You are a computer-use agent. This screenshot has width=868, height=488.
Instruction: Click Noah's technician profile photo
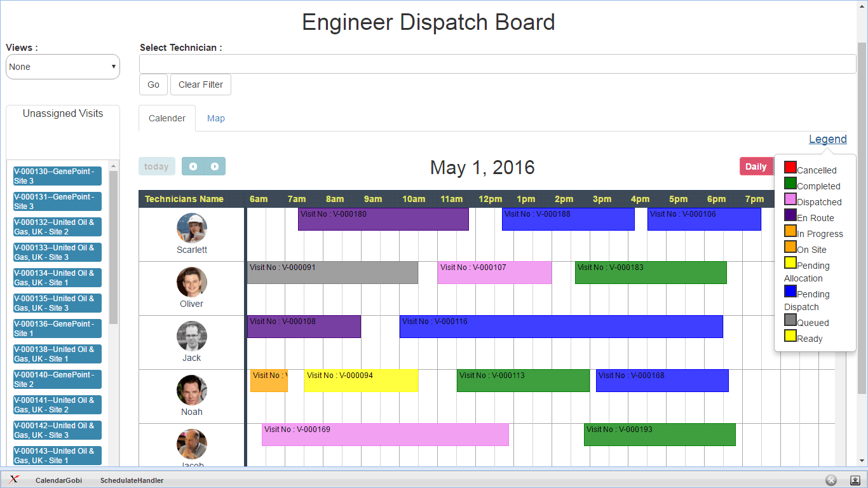(191, 390)
